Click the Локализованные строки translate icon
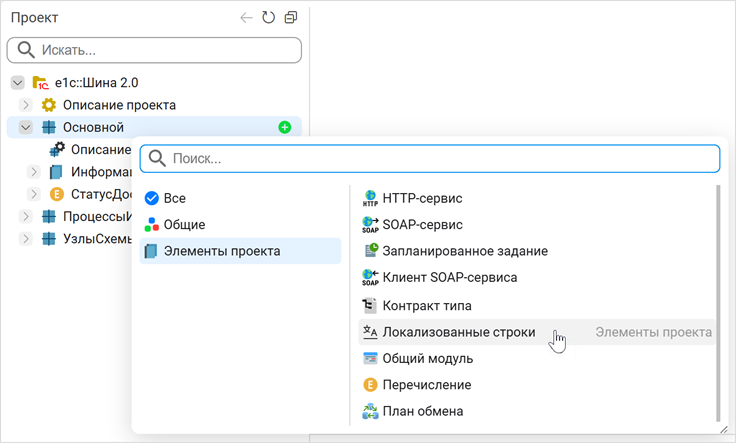The height and width of the screenshot is (443, 736). (370, 332)
